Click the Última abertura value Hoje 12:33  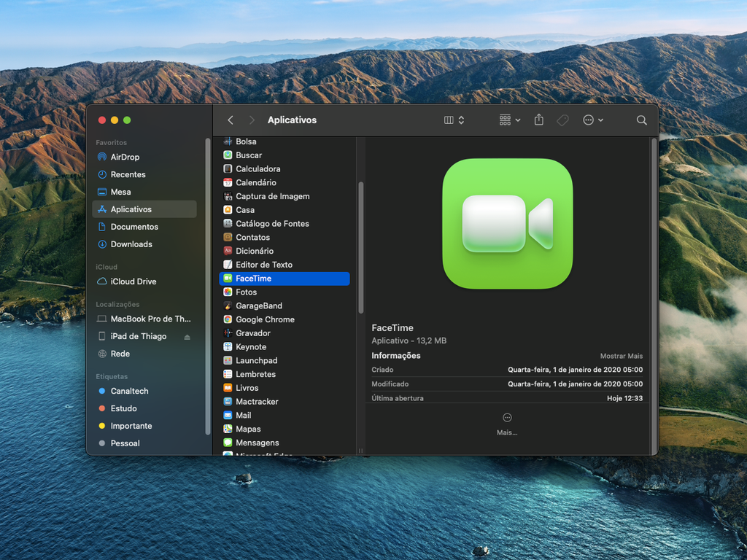coord(624,398)
